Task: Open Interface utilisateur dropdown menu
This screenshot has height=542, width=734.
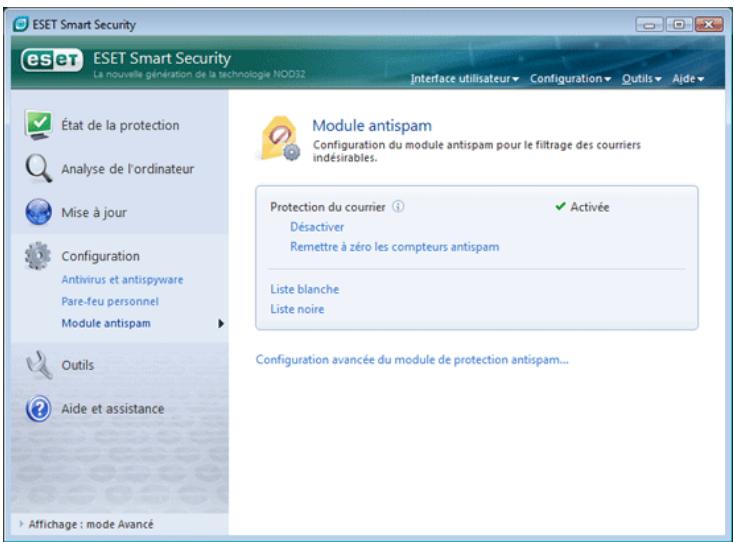Action: (464, 79)
